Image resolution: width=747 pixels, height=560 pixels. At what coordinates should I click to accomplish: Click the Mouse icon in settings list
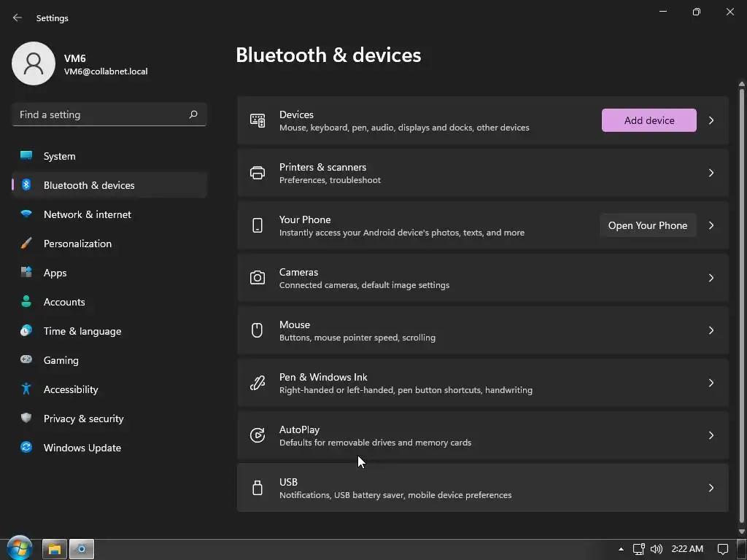point(258,330)
